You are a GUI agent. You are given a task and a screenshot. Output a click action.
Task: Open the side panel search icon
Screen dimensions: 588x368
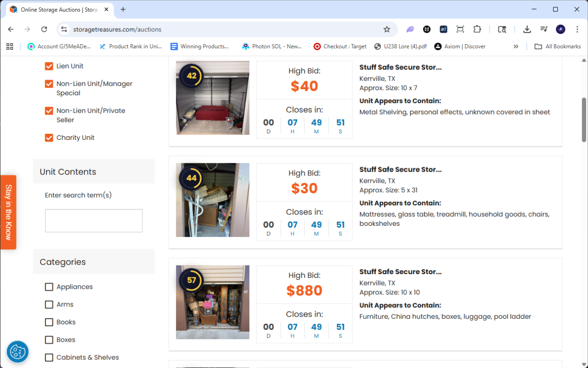click(502, 29)
